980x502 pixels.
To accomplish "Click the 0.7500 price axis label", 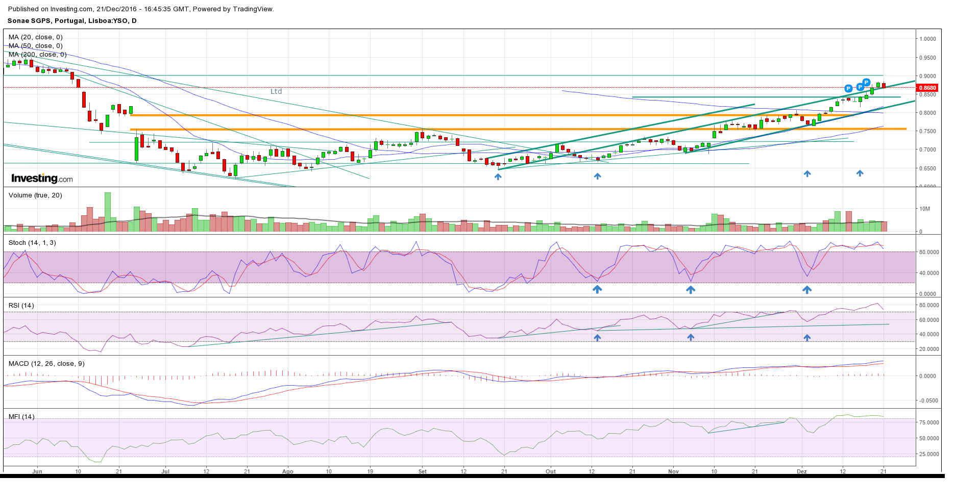I will (928, 131).
